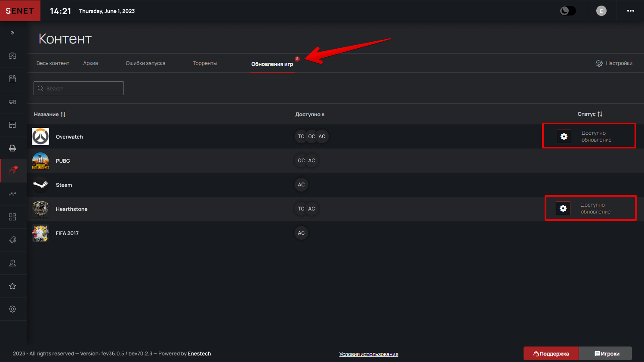The width and height of the screenshot is (644, 362).
Task: Open the star favorites sidebar icon
Action: pyautogui.click(x=12, y=286)
